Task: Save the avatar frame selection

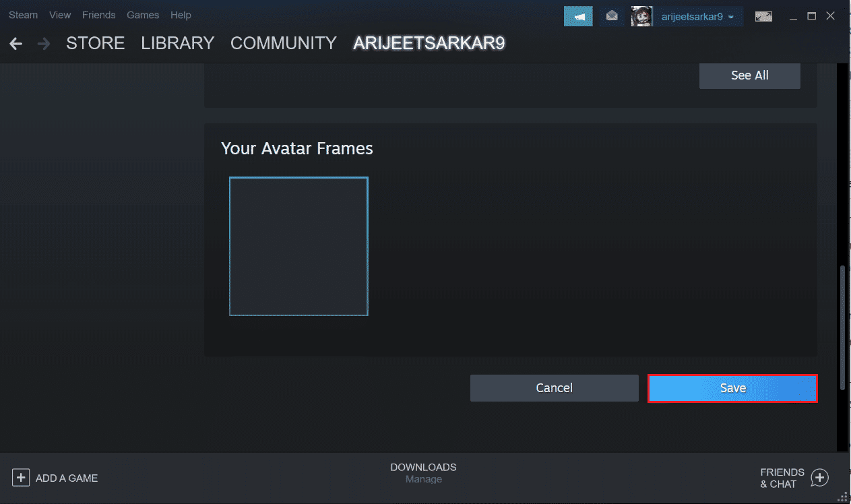Action: (x=732, y=387)
